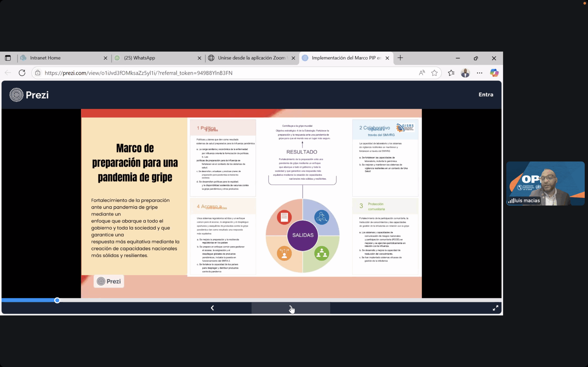Click the browser refresh icon
Image resolution: width=588 pixels, height=367 pixels.
pyautogui.click(x=22, y=73)
